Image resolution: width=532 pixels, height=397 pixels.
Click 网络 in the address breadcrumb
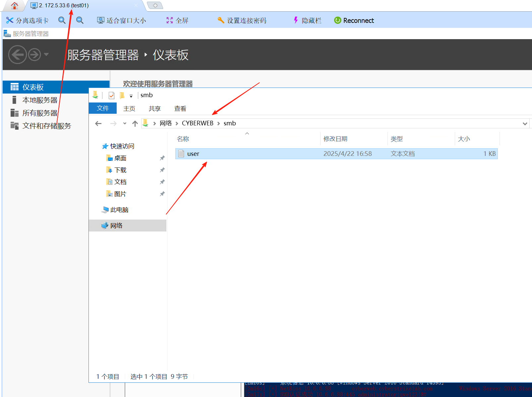tap(166, 123)
